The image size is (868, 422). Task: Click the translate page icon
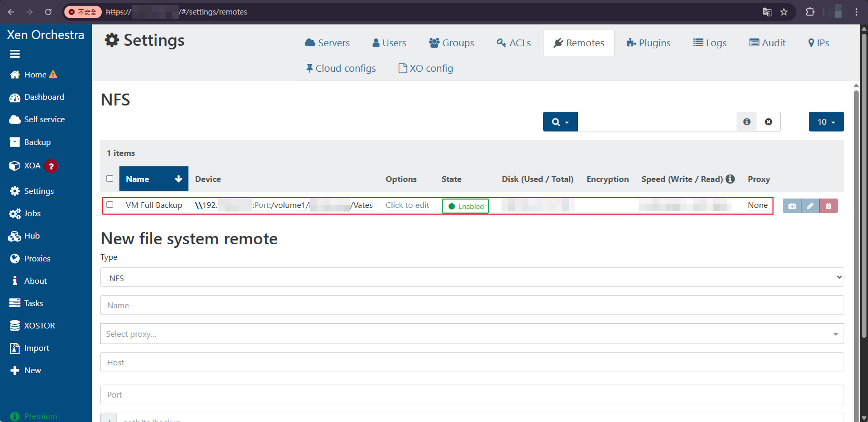[767, 12]
